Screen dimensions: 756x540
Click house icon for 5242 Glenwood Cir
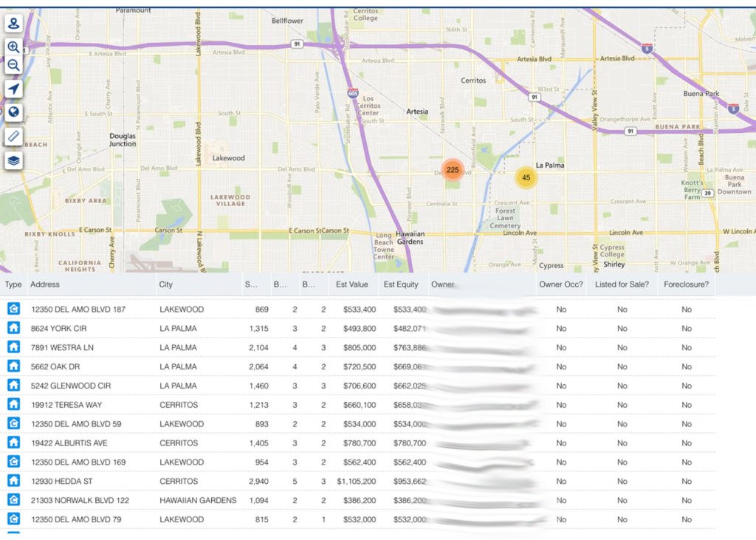tap(13, 385)
